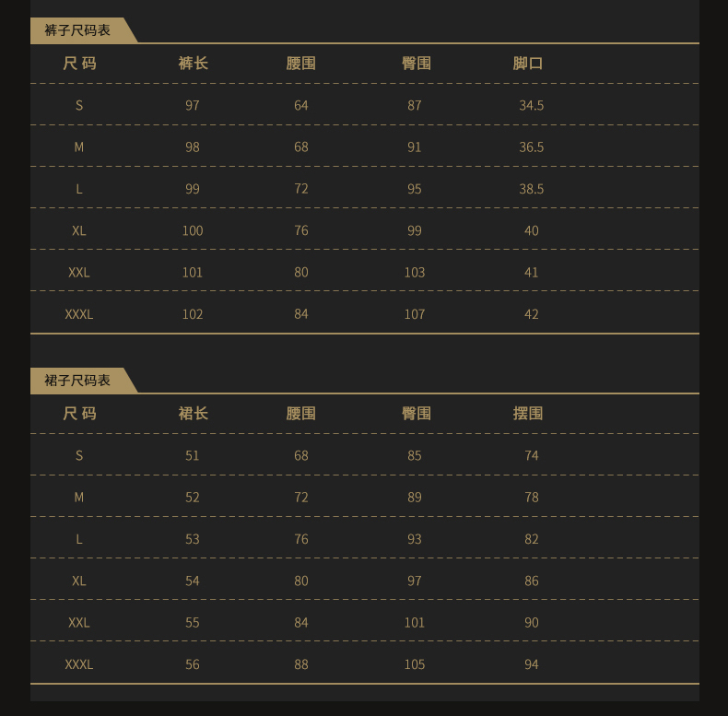Click skirt waist value 88
Screen dimensions: 728x716
(x=301, y=664)
